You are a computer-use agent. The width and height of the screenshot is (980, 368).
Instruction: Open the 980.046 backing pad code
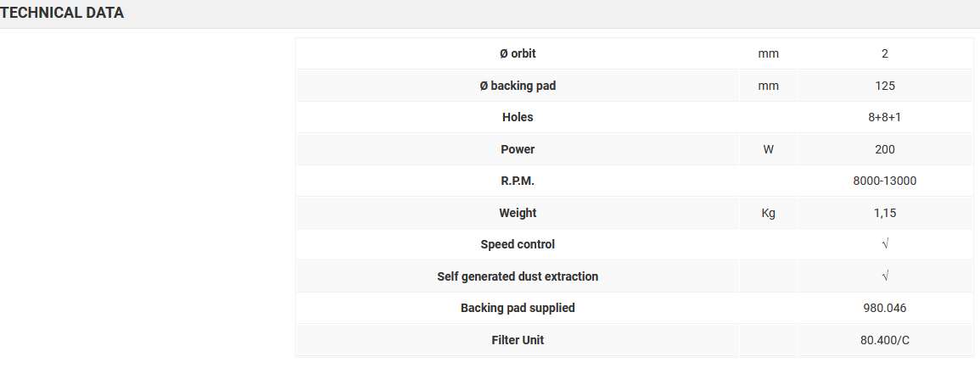coord(885,308)
